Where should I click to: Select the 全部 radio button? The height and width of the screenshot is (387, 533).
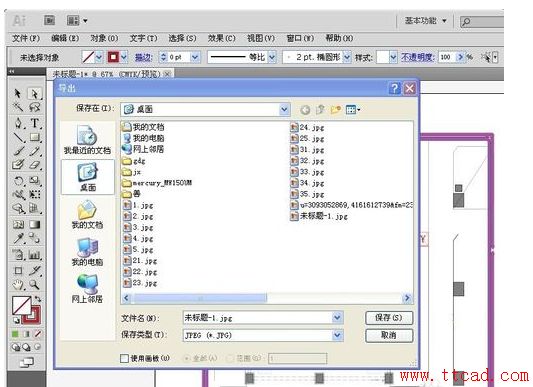[x=186, y=358]
